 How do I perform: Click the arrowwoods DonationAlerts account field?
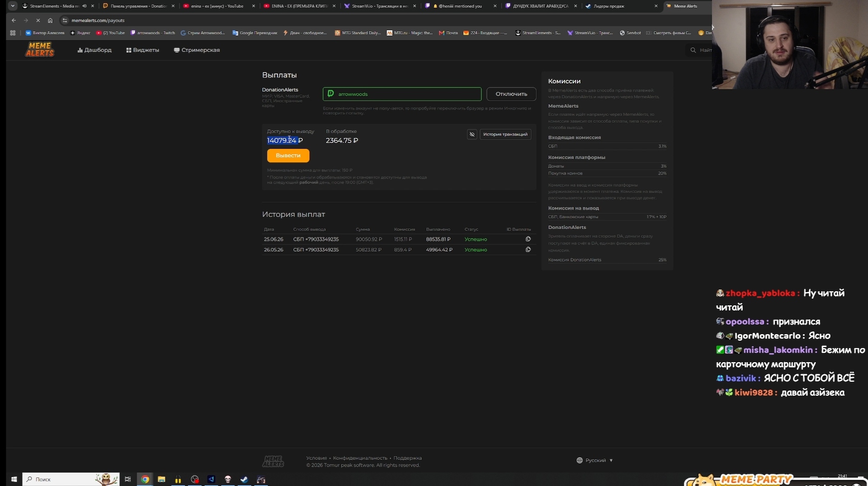pos(402,94)
